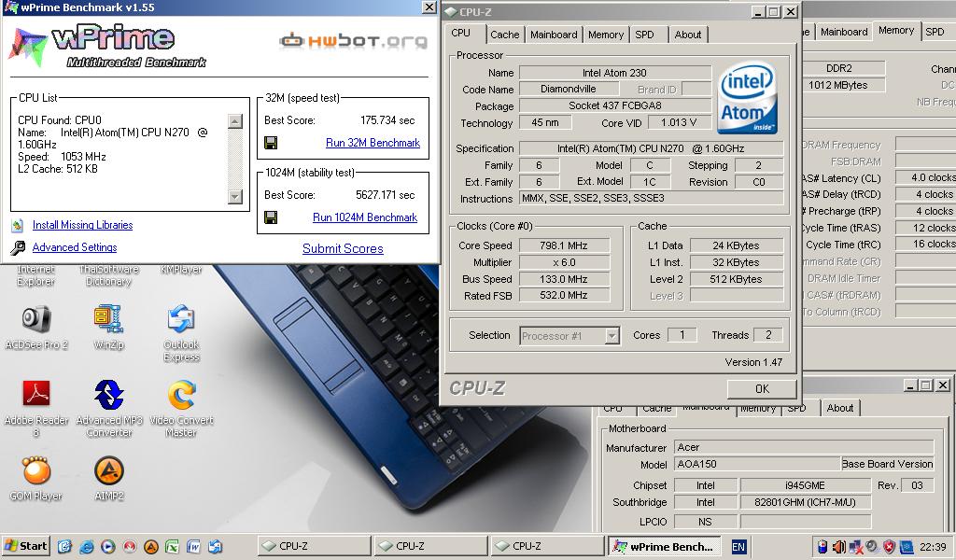Click OK button in CPU-Z window
Screen dimensions: 956x560
(762, 389)
